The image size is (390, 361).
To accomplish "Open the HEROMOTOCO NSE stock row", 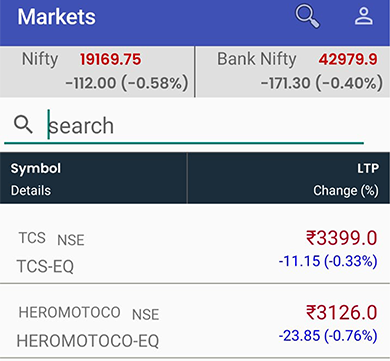I will [x=195, y=321].
